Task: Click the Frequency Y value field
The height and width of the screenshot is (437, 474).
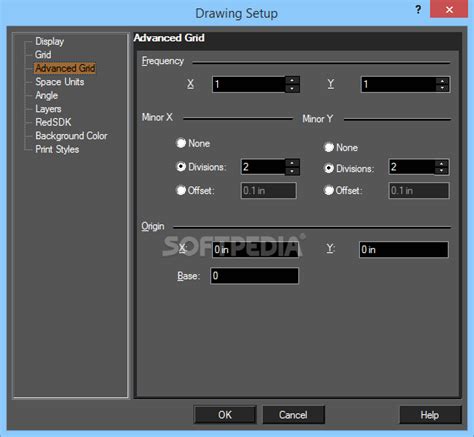Action: point(398,84)
